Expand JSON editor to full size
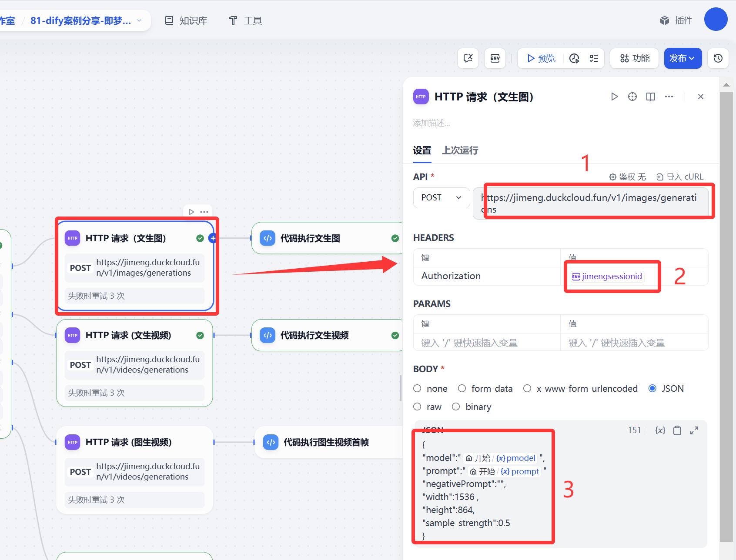Screen dimensions: 736x560 pos(694,430)
